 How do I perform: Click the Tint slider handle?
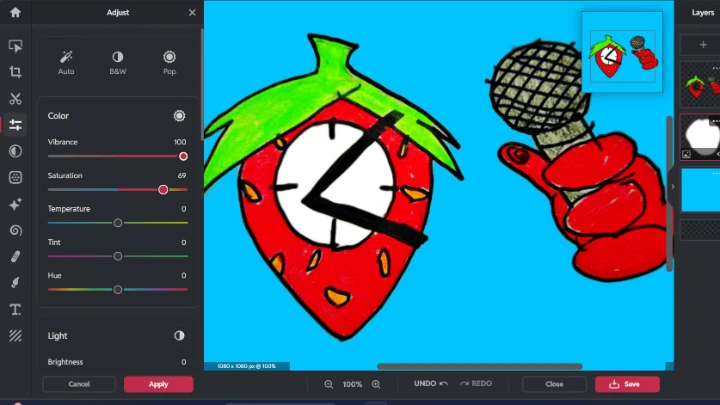tap(118, 256)
